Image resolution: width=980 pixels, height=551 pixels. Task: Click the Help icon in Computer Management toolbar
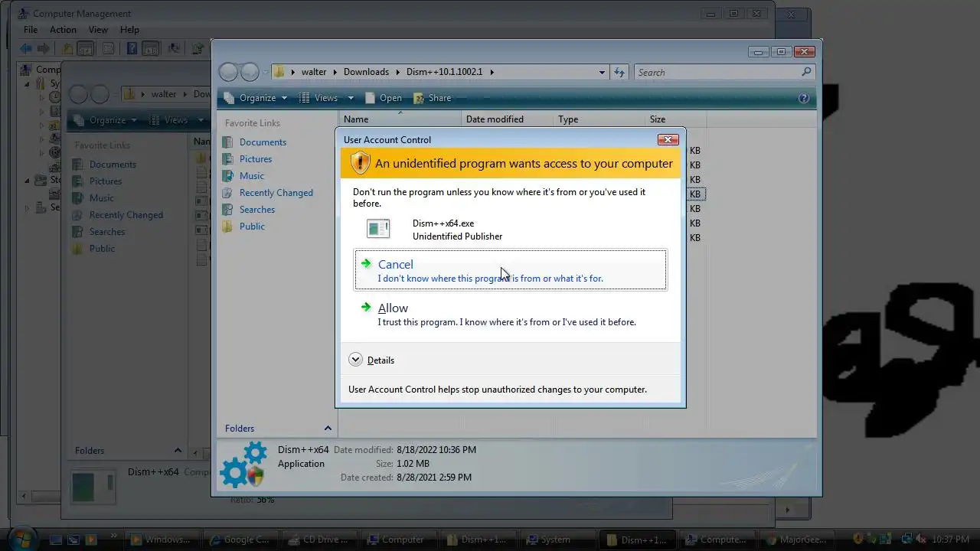click(132, 48)
